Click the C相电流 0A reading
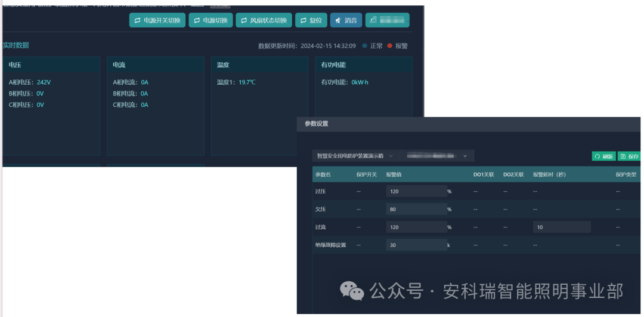644x317 pixels. [131, 105]
